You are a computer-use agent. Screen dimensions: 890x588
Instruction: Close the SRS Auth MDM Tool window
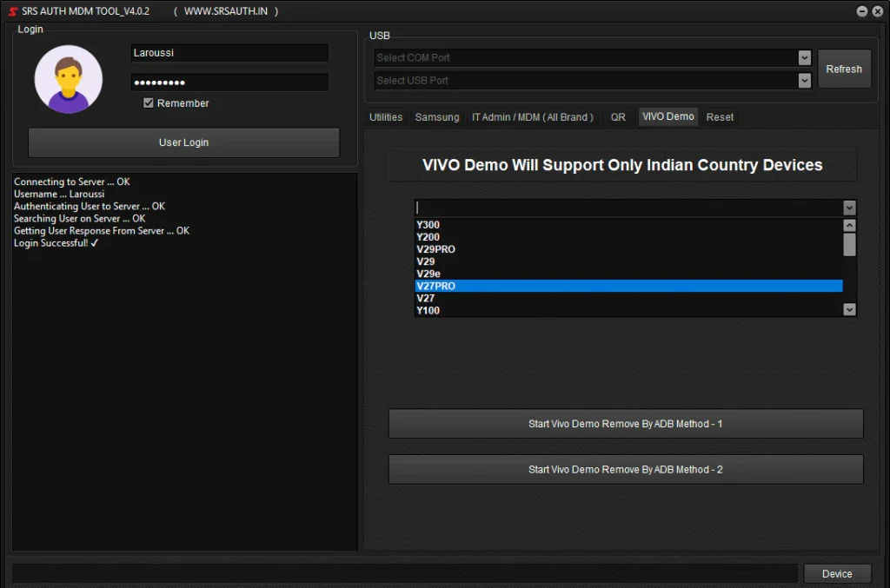tap(878, 11)
